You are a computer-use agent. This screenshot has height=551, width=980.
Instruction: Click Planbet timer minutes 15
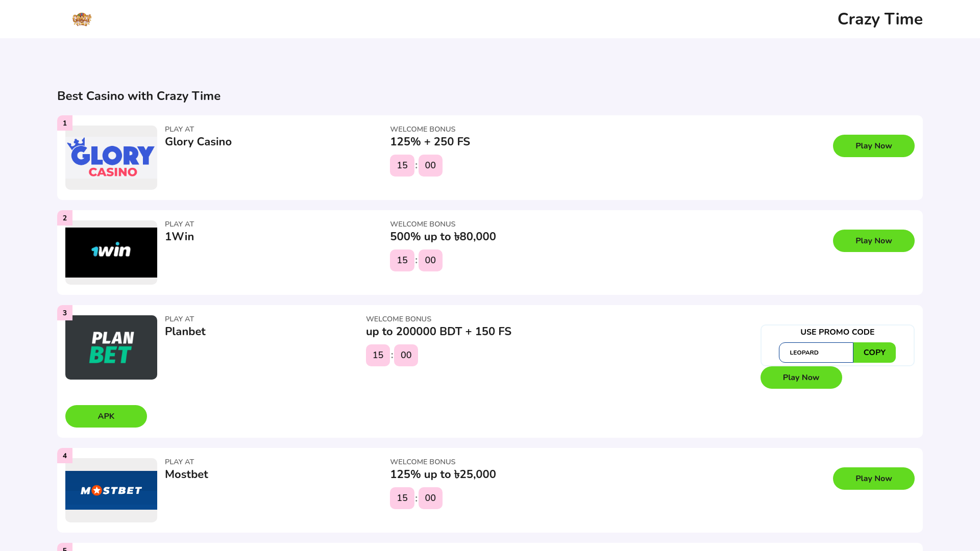coord(378,355)
